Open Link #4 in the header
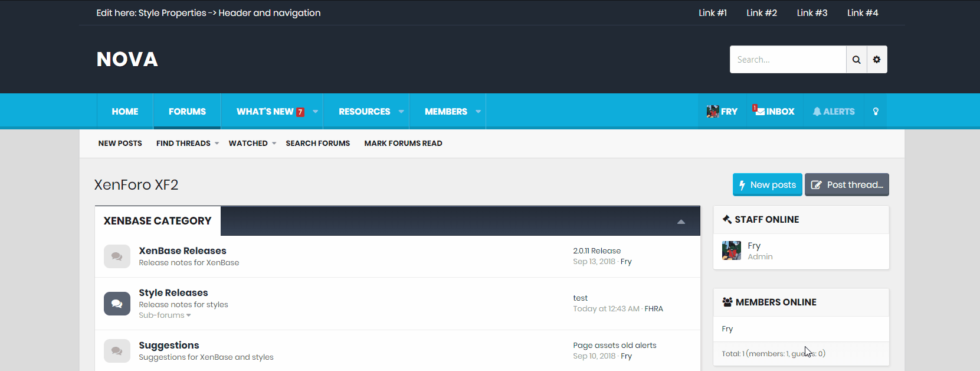Screen dimensions: 980x371 coord(863,12)
